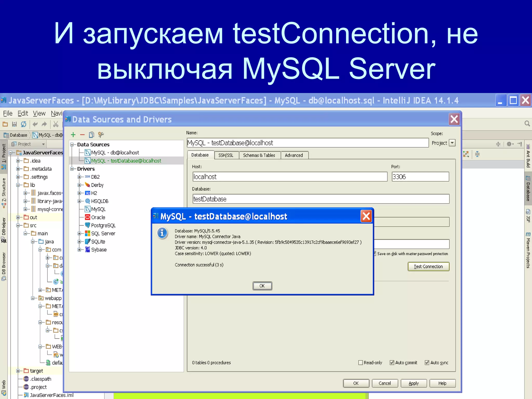Expand the Derby driver node

tap(79, 185)
